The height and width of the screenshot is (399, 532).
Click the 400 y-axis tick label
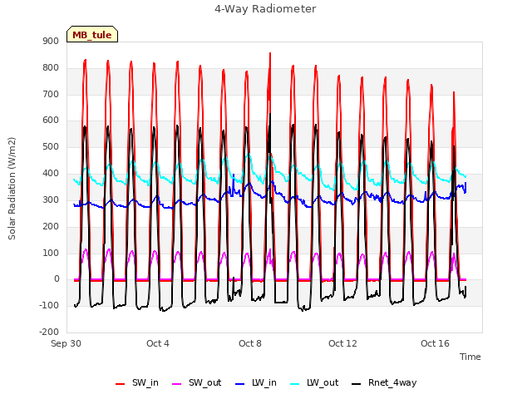tap(51, 174)
